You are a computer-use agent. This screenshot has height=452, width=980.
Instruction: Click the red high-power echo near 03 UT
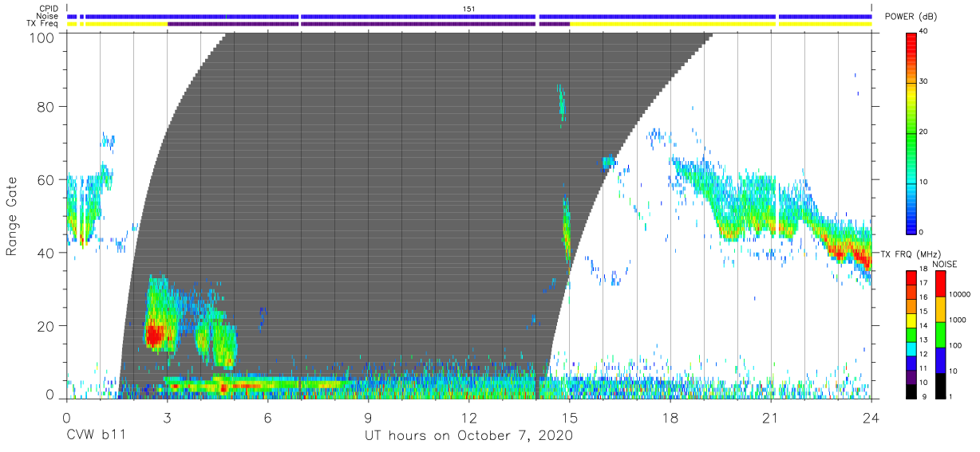[154, 335]
